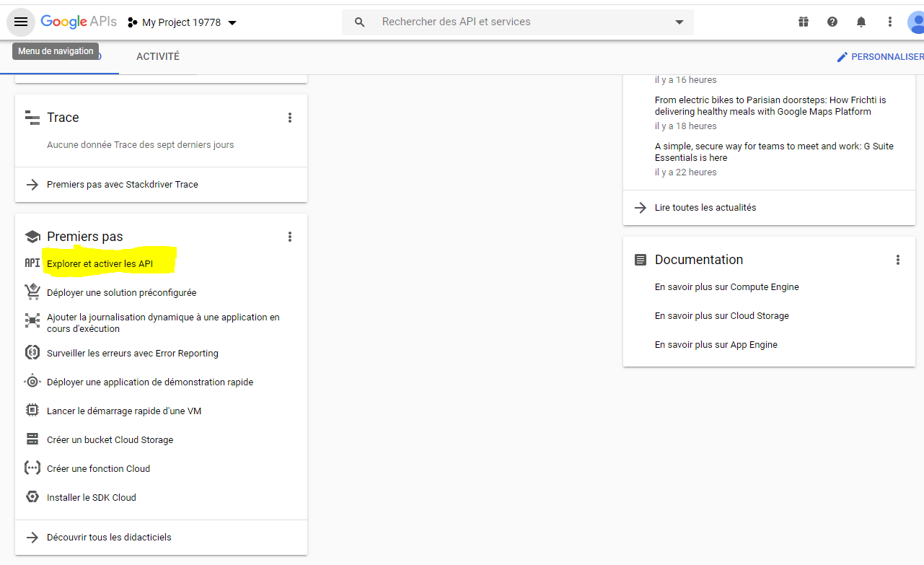This screenshot has width=924, height=565.
Task: Open Créer une fonction Cloud
Action: click(x=98, y=469)
